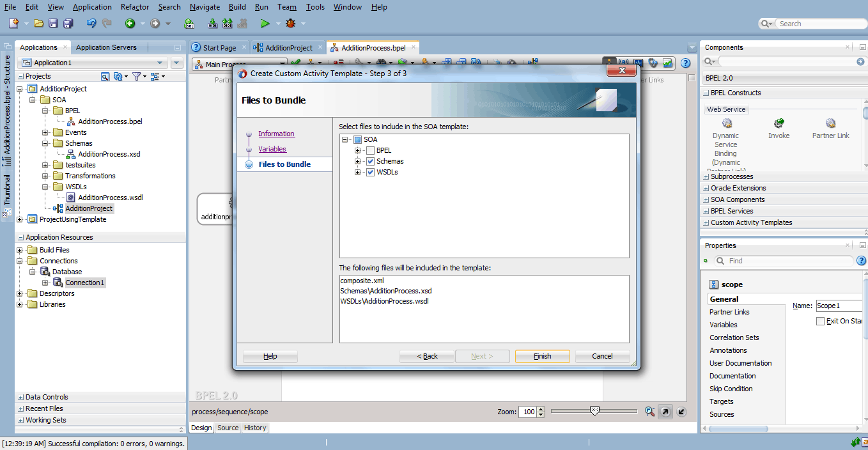Screen dimensions: 868x450
Task: Uncheck the Schemas folder checkbox
Action: tap(370, 161)
